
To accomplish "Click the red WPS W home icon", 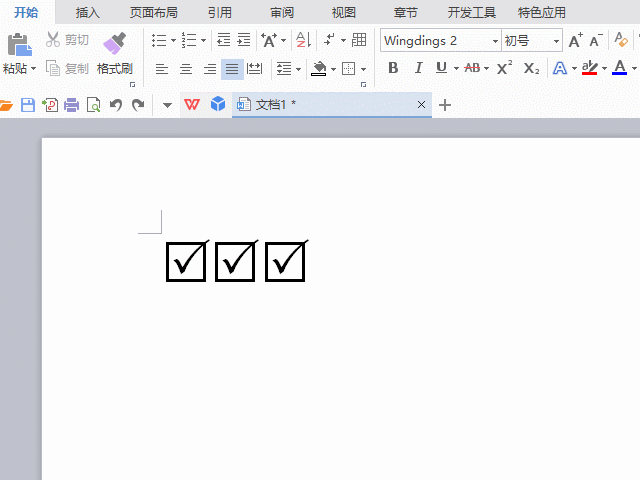I will pyautogui.click(x=192, y=105).
